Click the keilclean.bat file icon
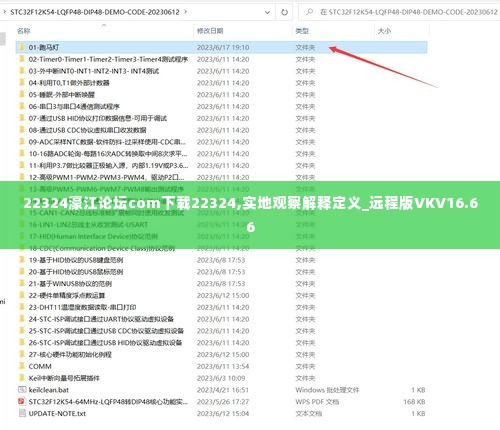The width and height of the screenshot is (500, 430). [22, 390]
